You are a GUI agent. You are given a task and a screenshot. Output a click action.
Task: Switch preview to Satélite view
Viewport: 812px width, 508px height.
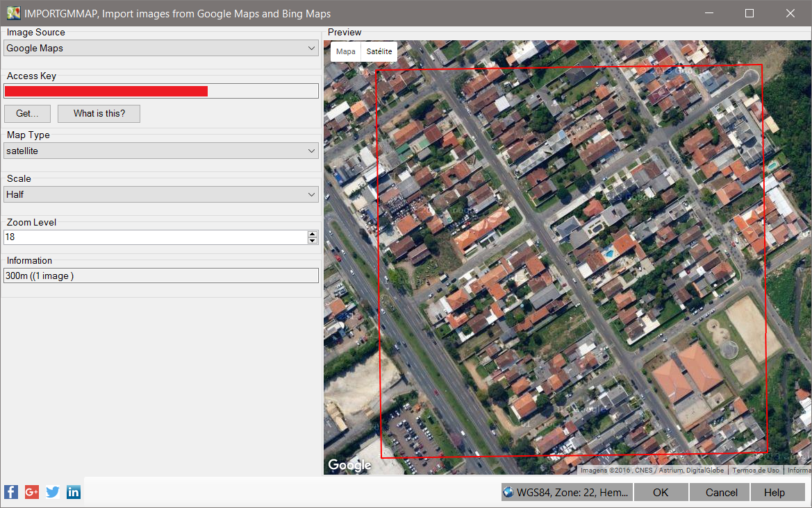379,52
